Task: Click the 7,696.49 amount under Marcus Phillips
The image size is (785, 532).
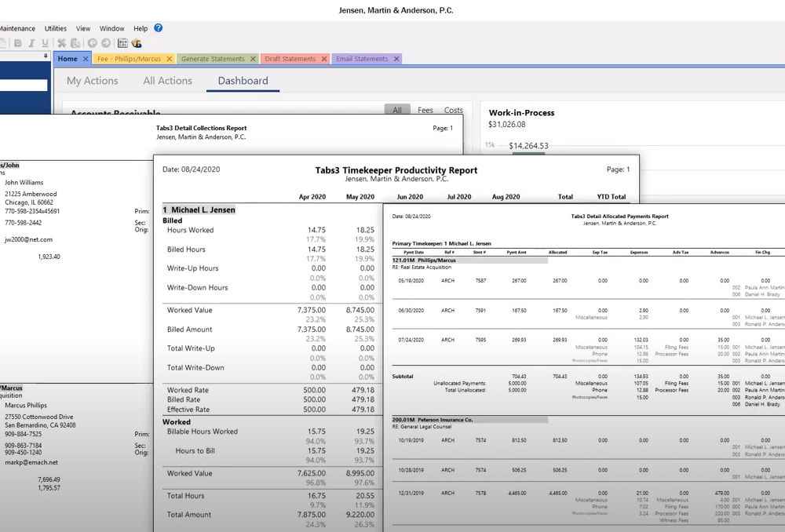Action: [49, 479]
